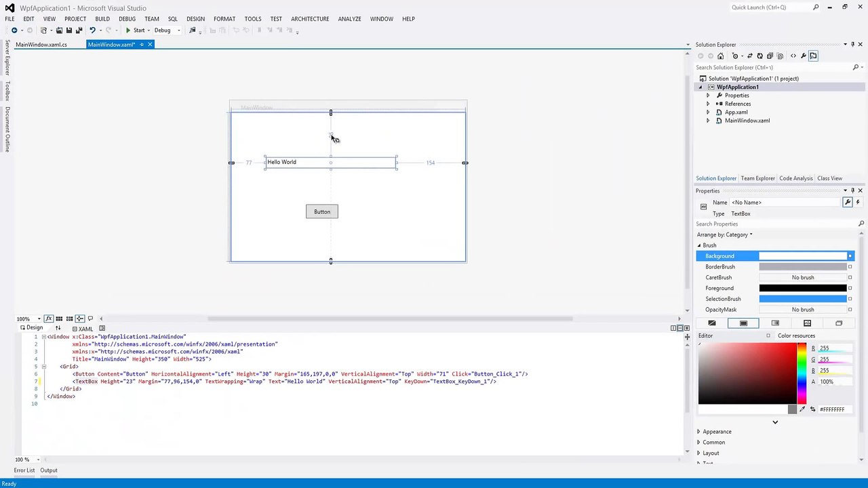Collapse the Brush property category
868x488 pixels.
pyautogui.click(x=699, y=245)
